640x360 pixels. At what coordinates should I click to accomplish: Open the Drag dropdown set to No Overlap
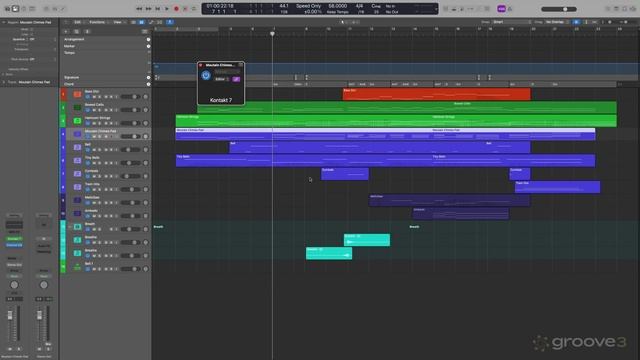tap(557, 22)
